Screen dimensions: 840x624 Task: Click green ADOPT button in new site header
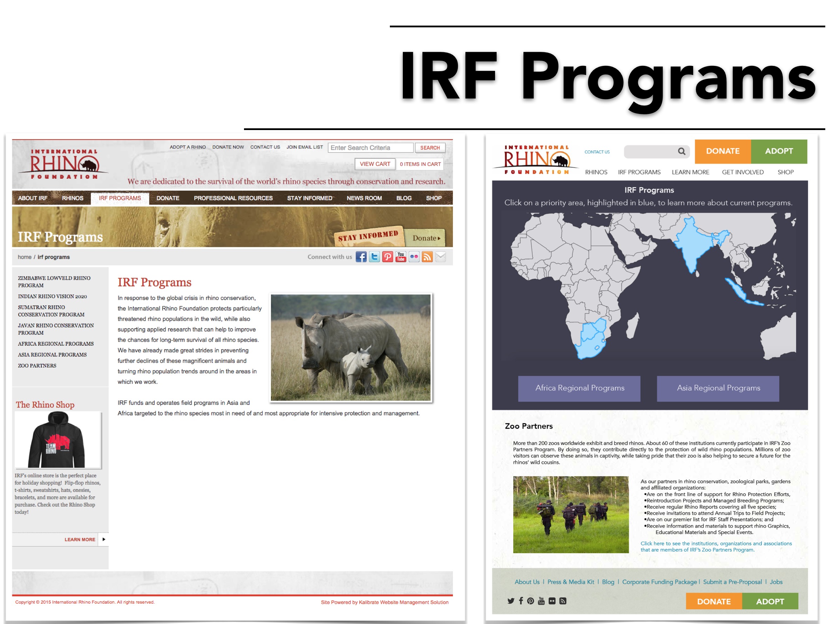point(779,151)
